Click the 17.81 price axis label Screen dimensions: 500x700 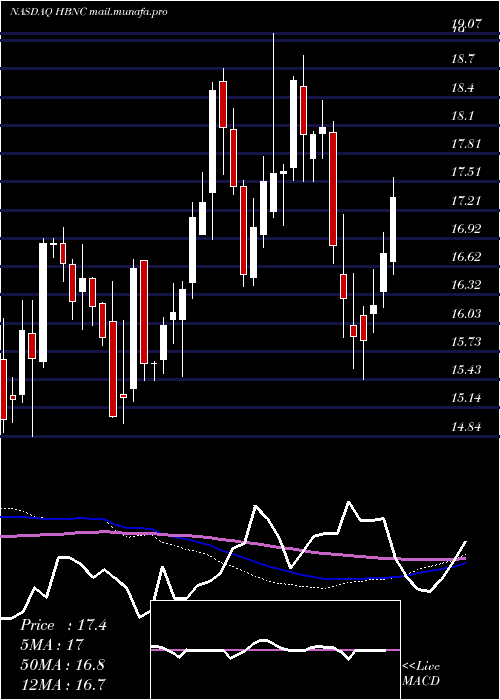(x=466, y=144)
